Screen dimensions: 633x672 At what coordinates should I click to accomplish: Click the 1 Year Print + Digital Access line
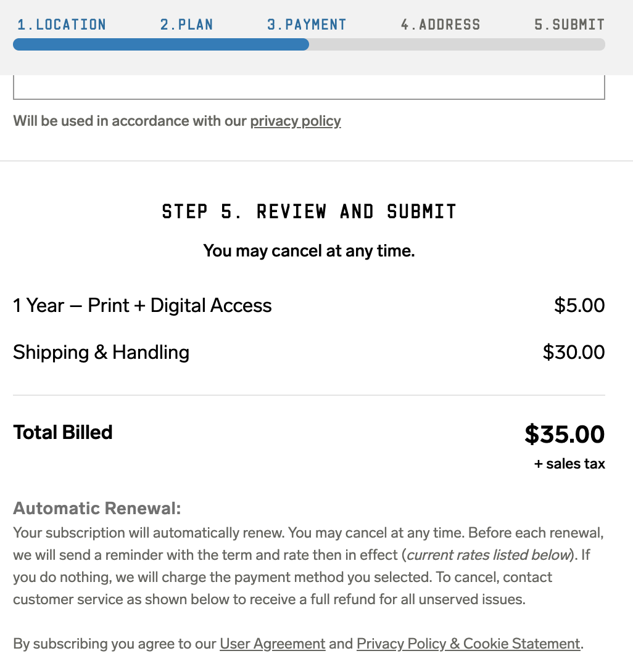click(x=143, y=305)
